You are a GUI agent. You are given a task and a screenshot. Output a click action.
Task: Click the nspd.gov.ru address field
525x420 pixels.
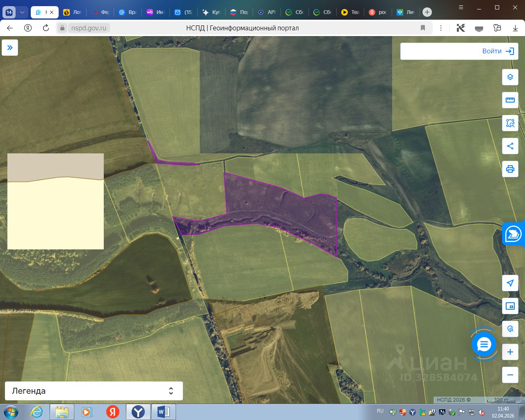point(89,28)
